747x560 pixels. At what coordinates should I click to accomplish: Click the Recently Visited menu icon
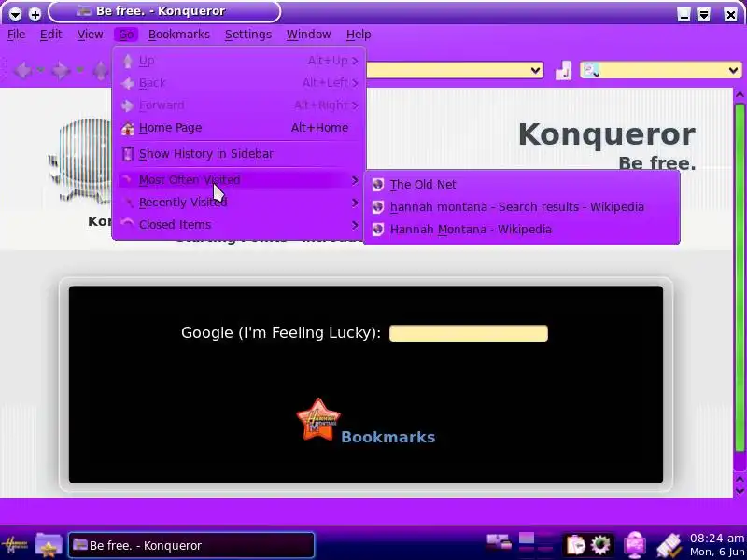pos(128,203)
